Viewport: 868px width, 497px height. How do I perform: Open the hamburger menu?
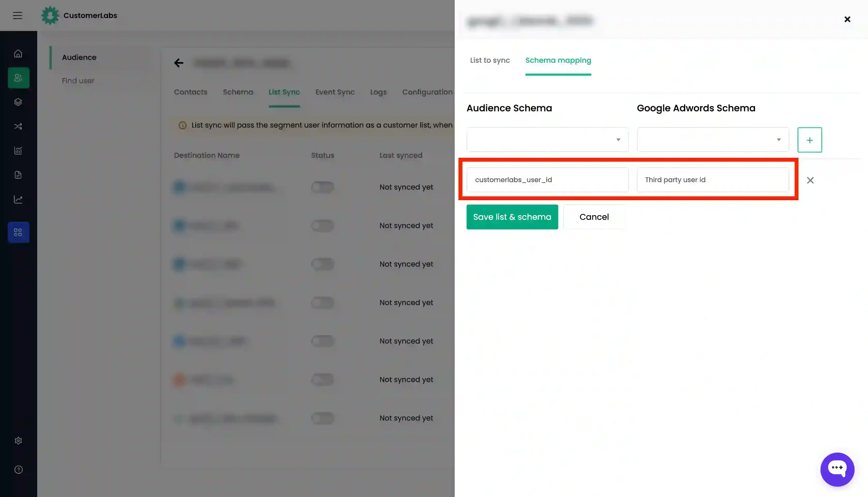tap(17, 15)
